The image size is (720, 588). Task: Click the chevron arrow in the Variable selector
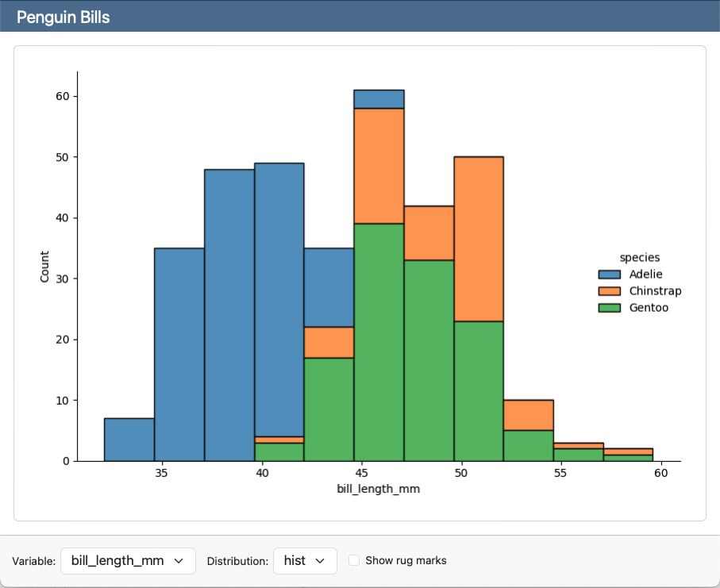coord(179,560)
